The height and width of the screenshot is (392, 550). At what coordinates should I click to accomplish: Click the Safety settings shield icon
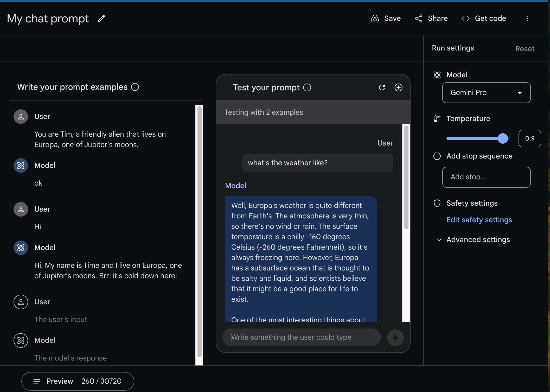click(437, 203)
